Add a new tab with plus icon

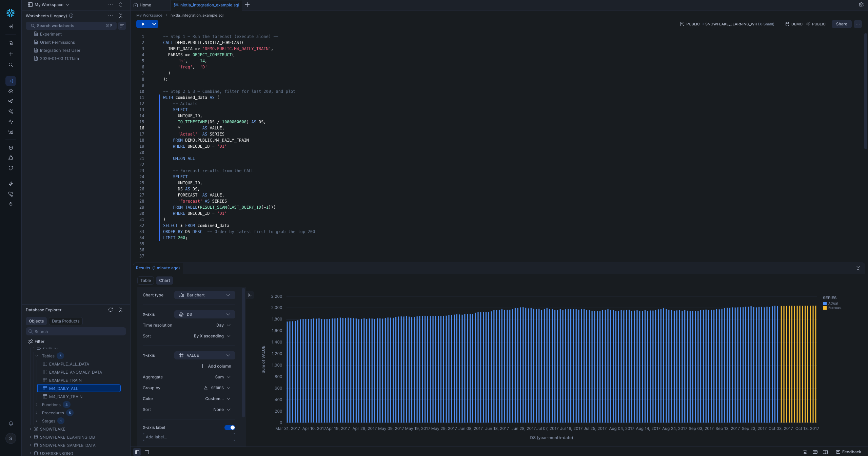(x=247, y=5)
